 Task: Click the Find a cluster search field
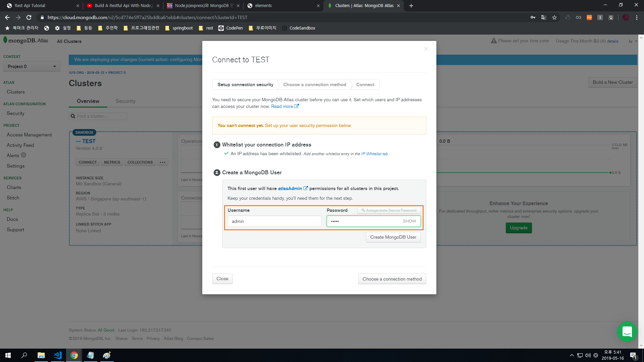tap(98, 116)
